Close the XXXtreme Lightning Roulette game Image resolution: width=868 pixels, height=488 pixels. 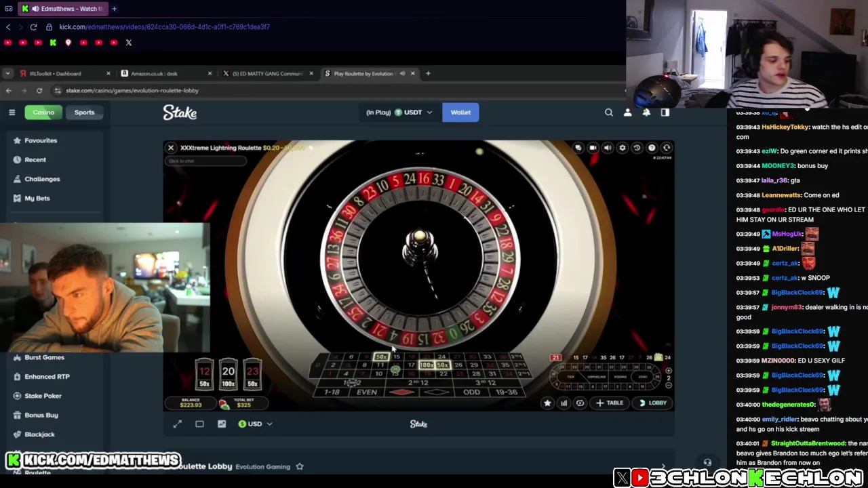tap(171, 148)
